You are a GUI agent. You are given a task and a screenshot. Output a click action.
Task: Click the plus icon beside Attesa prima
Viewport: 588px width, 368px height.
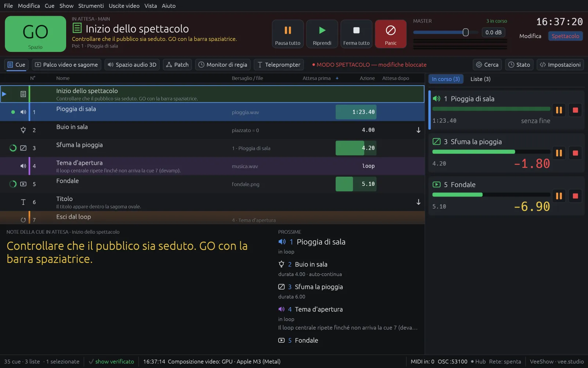click(337, 78)
